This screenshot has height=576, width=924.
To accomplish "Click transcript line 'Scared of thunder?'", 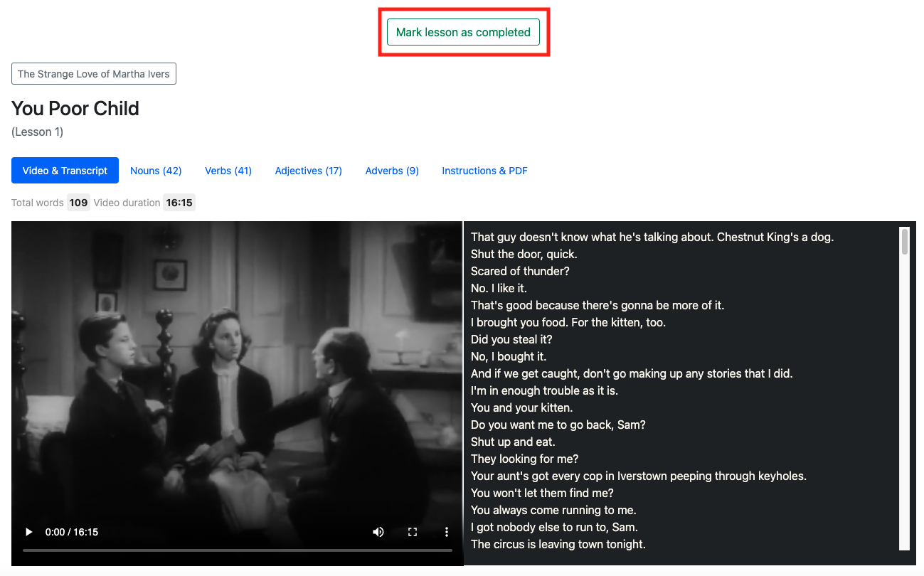I will point(520,272).
